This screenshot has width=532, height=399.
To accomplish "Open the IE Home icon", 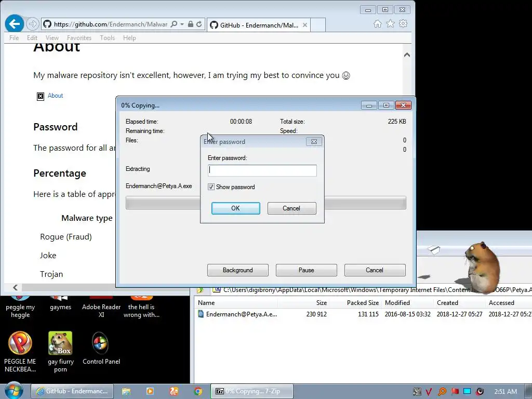I will pos(378,24).
